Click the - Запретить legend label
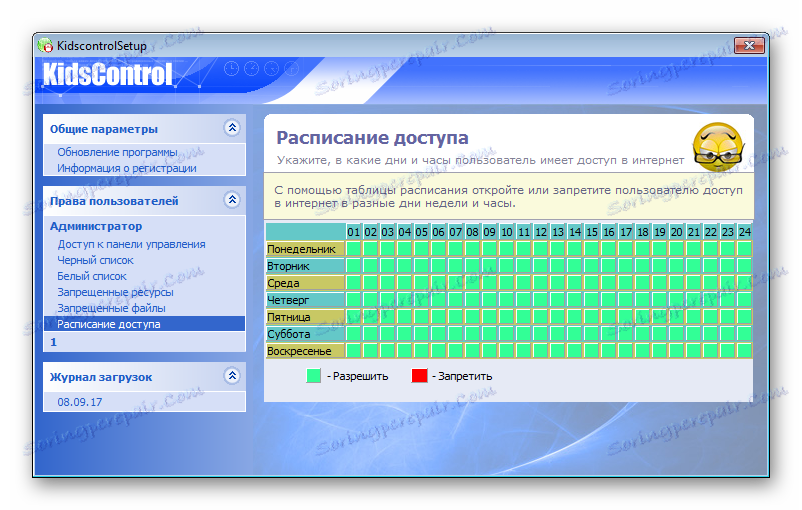The width and height of the screenshot is (802, 510). point(462,376)
